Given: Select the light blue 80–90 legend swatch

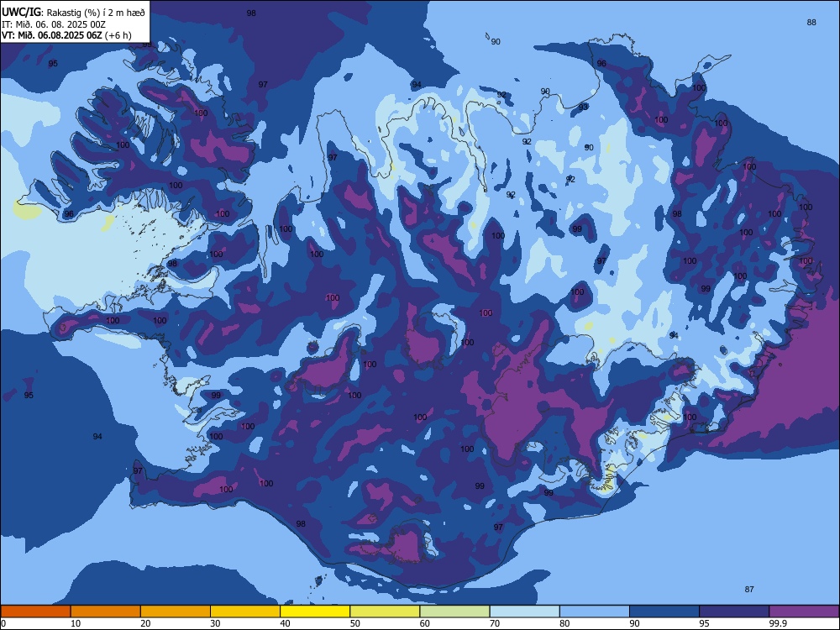Looking at the screenshot, I should 595,612.
